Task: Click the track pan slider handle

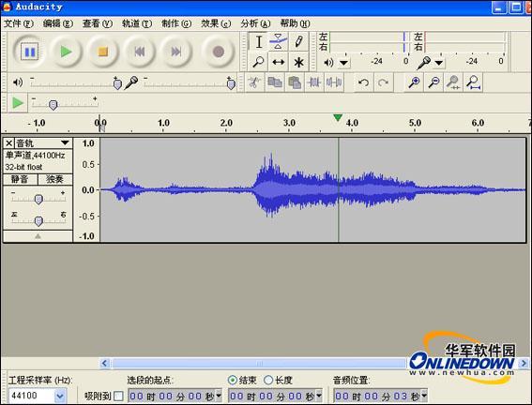Action: tap(38, 221)
